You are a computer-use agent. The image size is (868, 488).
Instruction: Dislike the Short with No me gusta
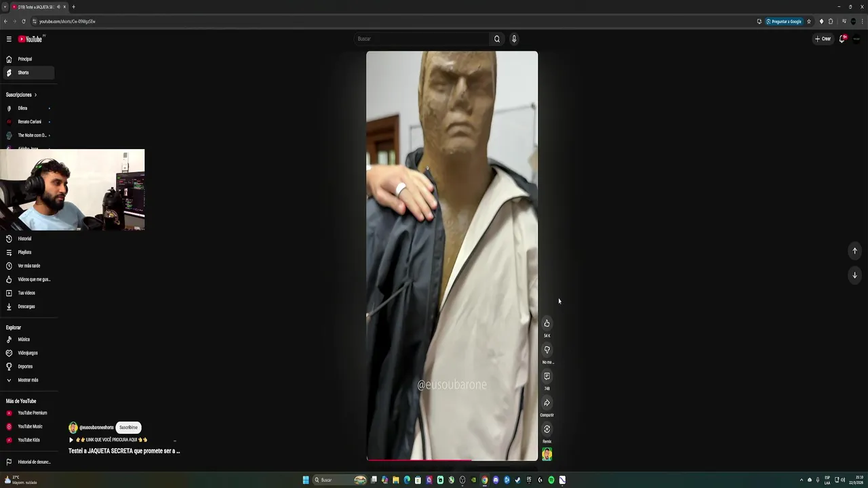(547, 350)
